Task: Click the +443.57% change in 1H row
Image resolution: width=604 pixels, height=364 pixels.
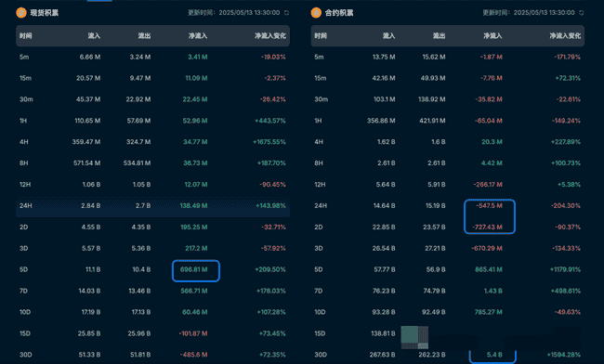Action: [x=270, y=121]
